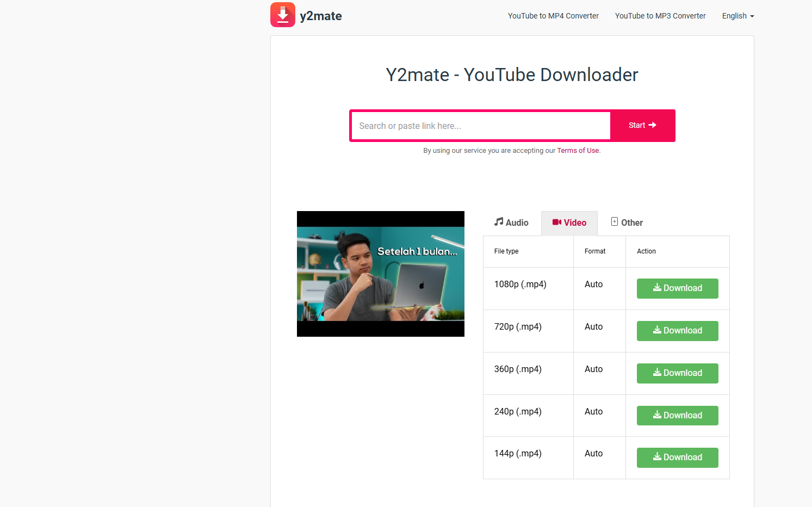The image size is (812, 507).
Task: Open the Other tab
Action: pos(627,222)
